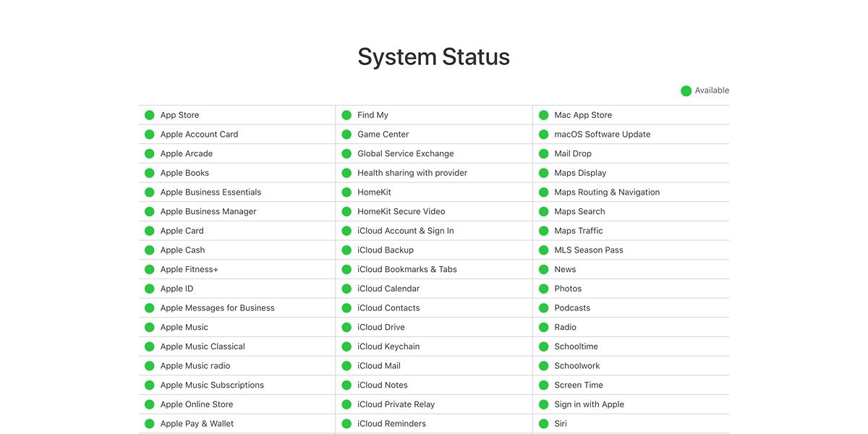The width and height of the screenshot is (868, 434).
Task: Click the status indicator beside HomeKit
Action: [346, 192]
